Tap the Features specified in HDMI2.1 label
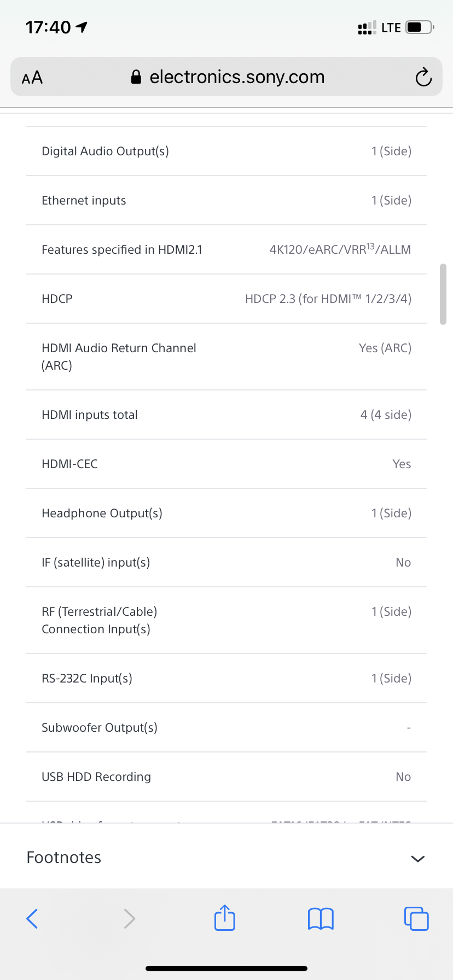 tap(122, 250)
